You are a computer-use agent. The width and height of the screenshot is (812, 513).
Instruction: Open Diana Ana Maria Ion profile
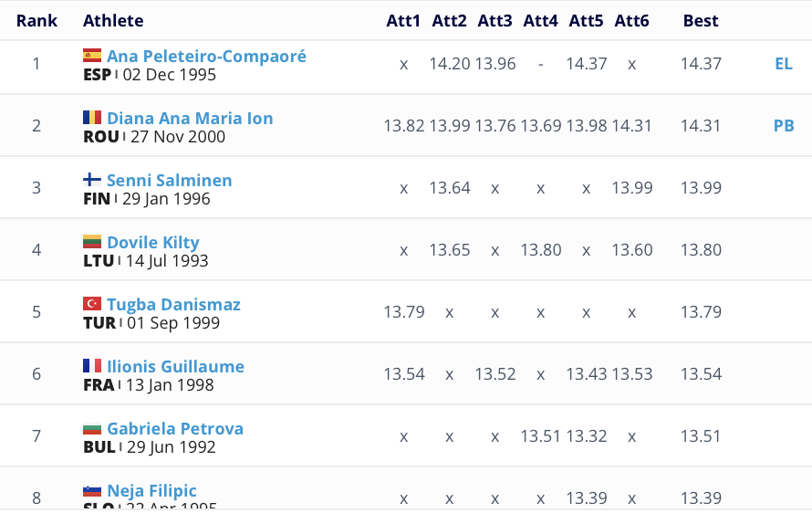click(190, 118)
